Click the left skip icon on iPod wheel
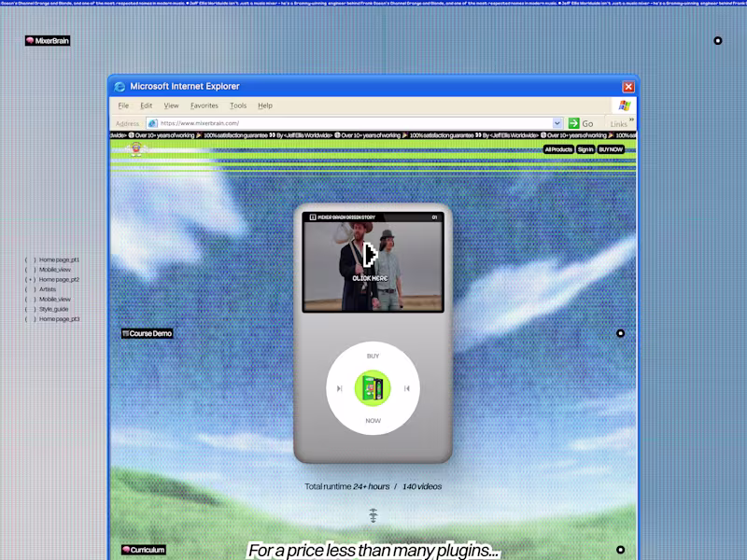This screenshot has height=560, width=747. (340, 388)
